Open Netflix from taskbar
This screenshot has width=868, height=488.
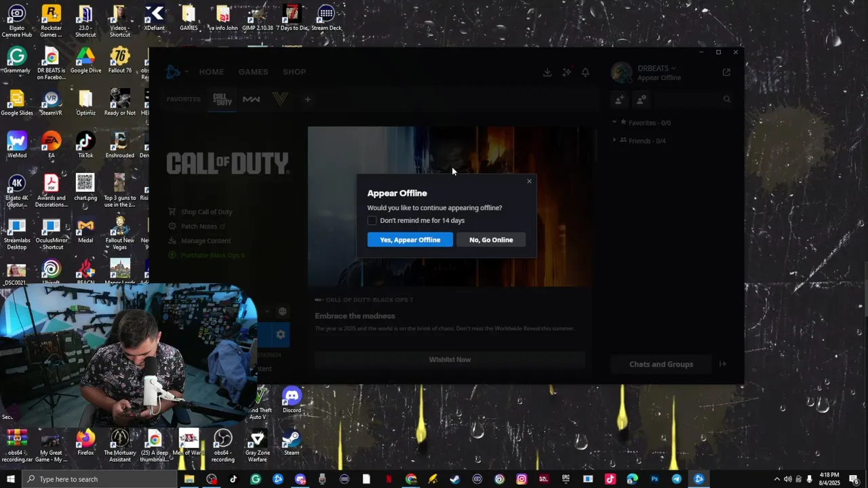(389, 479)
